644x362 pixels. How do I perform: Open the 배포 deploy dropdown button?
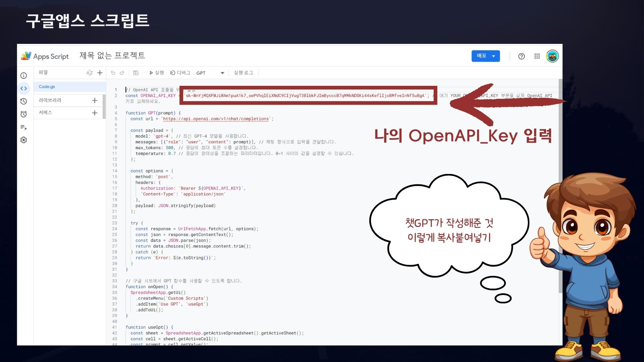point(485,56)
